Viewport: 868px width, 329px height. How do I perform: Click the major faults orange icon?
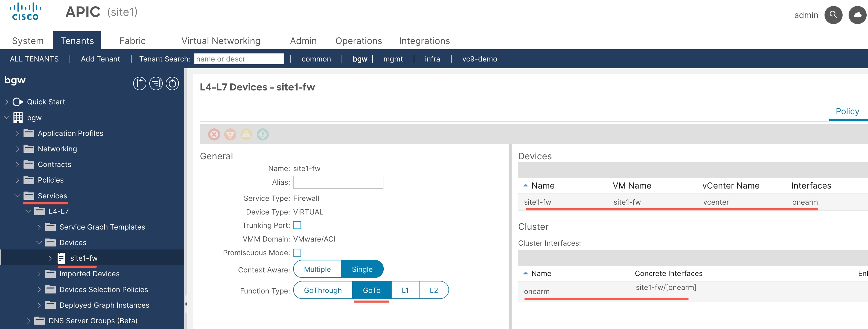point(230,134)
